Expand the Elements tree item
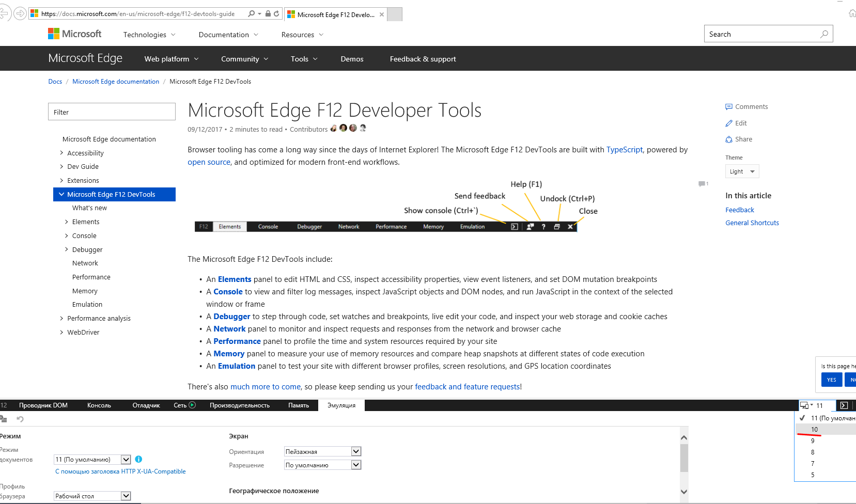Screen dimensions: 856x504 [x=67, y=222]
